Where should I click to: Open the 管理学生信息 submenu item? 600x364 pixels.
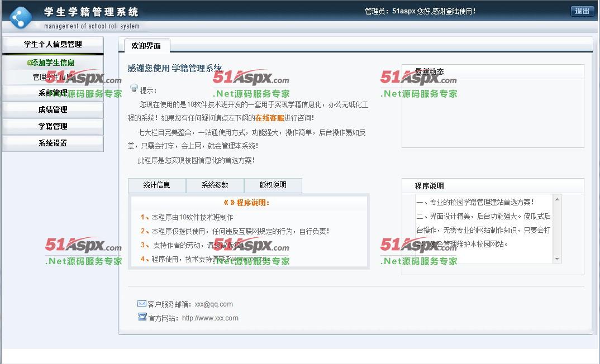click(53, 77)
